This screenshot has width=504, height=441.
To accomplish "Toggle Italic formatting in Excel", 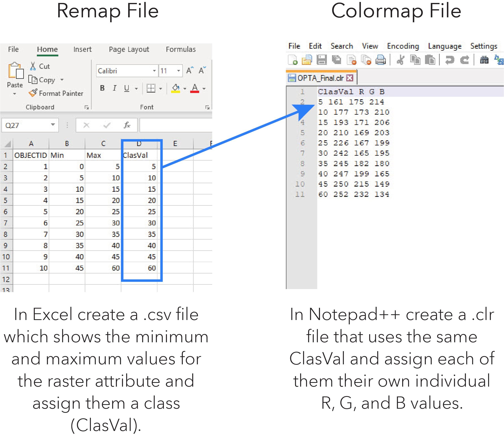I will click(114, 88).
